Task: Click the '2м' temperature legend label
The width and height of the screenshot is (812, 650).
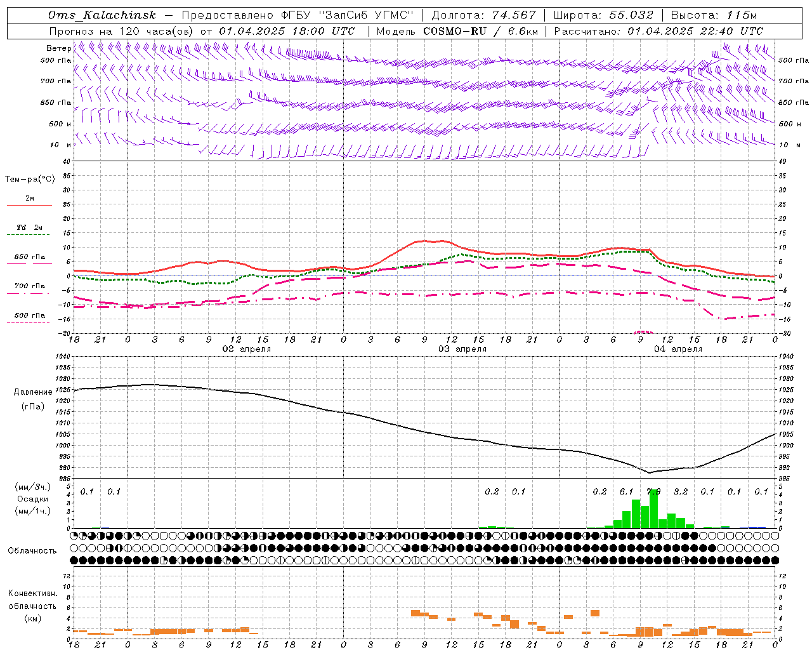Action: (x=30, y=199)
